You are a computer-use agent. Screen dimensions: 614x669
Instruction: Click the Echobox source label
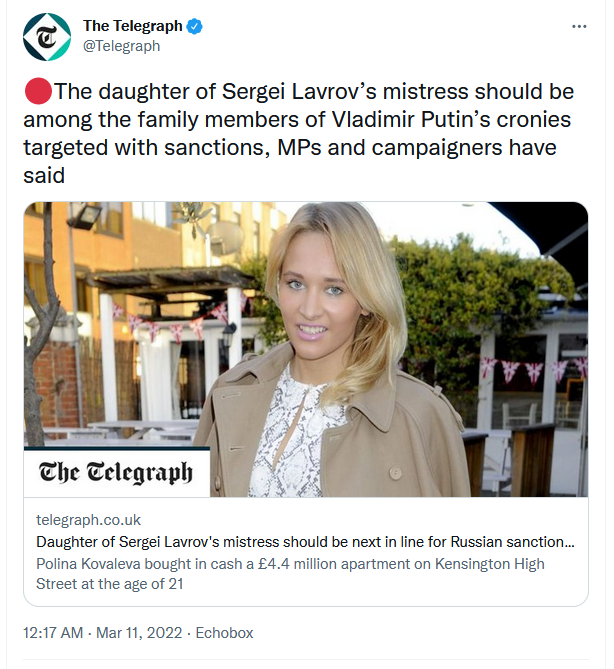[226, 632]
